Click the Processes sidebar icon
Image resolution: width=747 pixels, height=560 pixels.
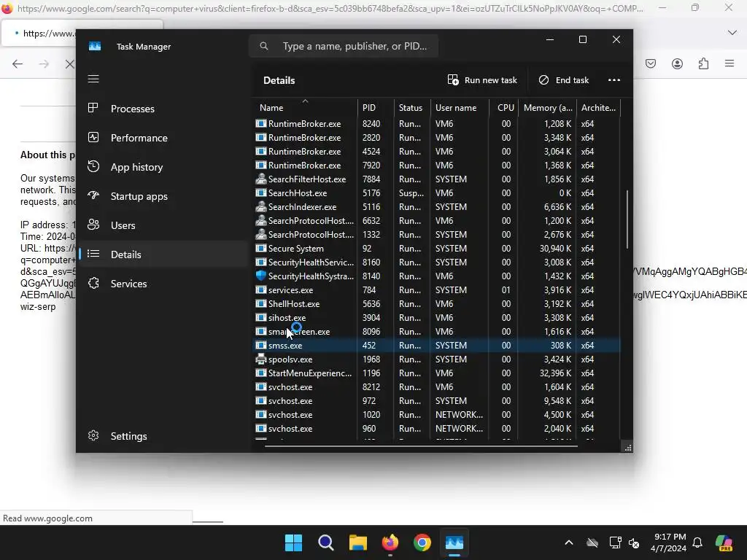click(93, 108)
